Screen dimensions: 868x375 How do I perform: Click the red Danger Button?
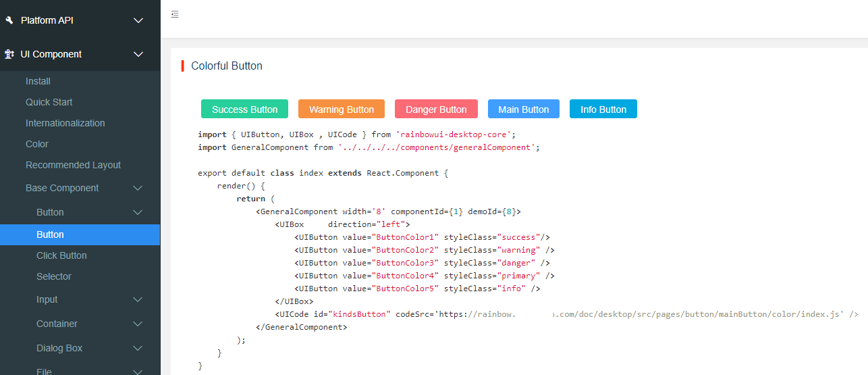(436, 109)
